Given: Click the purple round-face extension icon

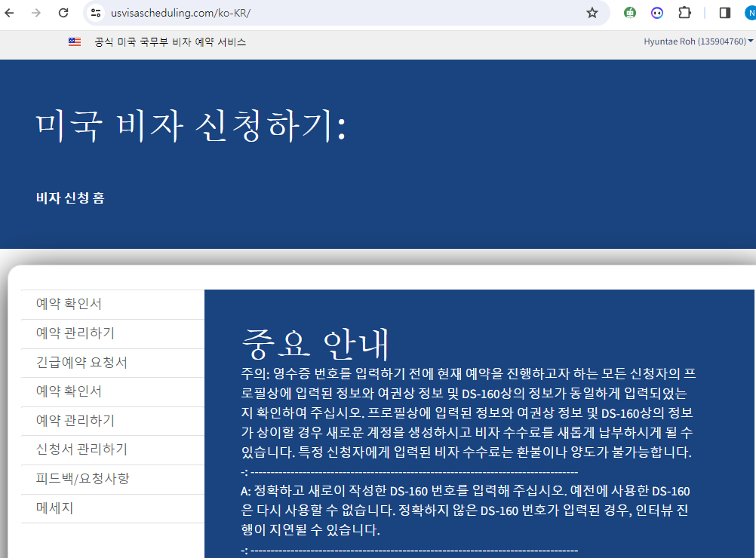Looking at the screenshot, I should (657, 13).
